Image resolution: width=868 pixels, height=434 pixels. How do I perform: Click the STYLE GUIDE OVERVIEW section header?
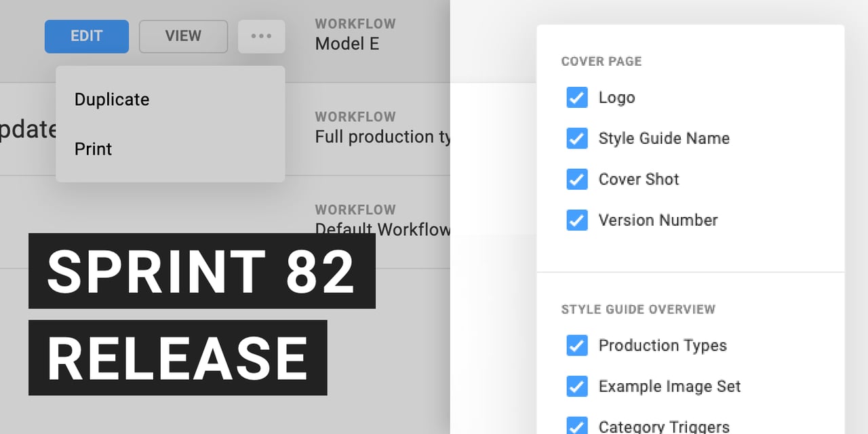coord(638,309)
